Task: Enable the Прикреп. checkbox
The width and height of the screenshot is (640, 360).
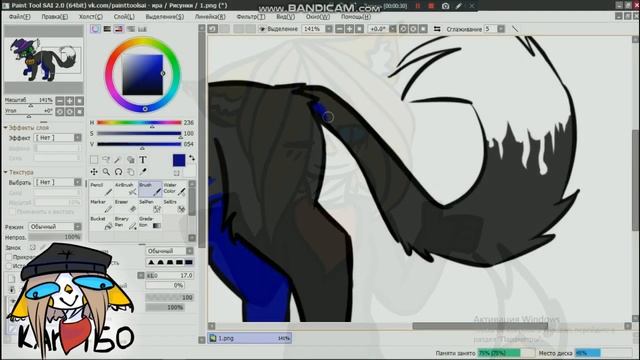Action: pyautogui.click(x=9, y=257)
